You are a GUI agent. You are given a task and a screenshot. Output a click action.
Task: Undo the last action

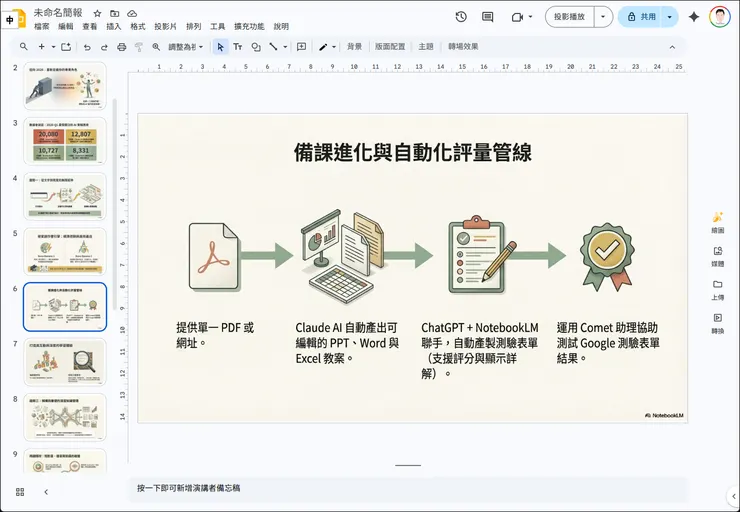87,47
